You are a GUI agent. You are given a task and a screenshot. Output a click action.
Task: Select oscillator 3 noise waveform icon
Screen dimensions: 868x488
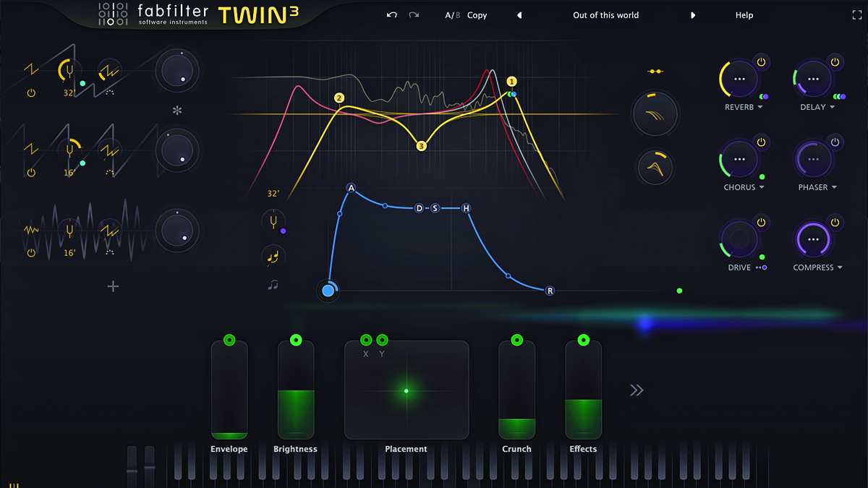coord(31,230)
